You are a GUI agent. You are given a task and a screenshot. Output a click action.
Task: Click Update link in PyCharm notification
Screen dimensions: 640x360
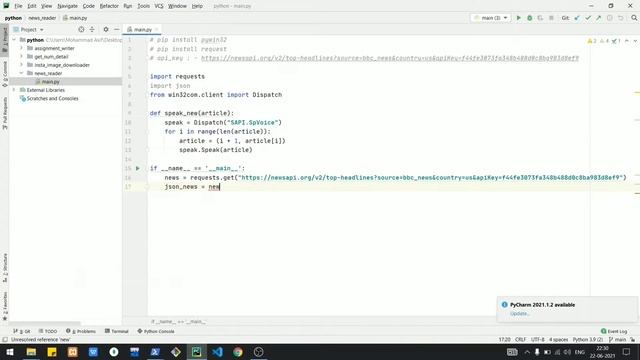click(520, 313)
